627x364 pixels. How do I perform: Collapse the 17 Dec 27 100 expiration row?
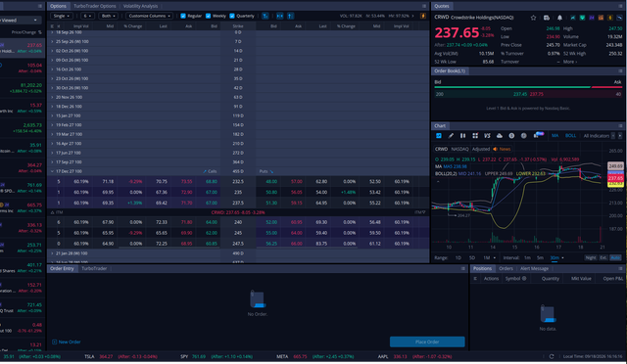click(52, 171)
